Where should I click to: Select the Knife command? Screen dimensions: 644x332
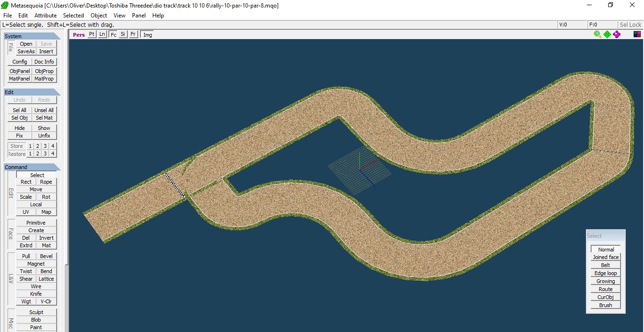[x=36, y=294]
